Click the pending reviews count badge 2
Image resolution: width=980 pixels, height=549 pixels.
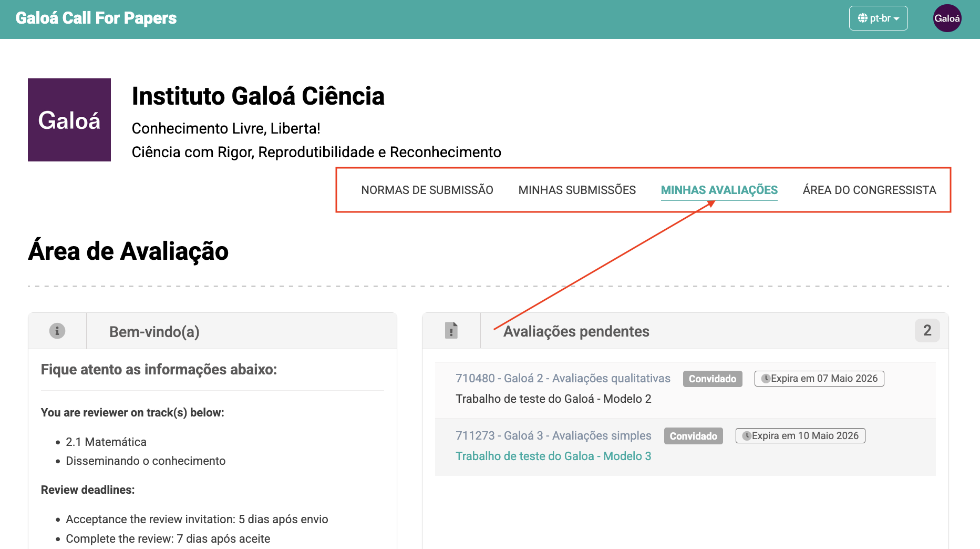[x=927, y=330]
